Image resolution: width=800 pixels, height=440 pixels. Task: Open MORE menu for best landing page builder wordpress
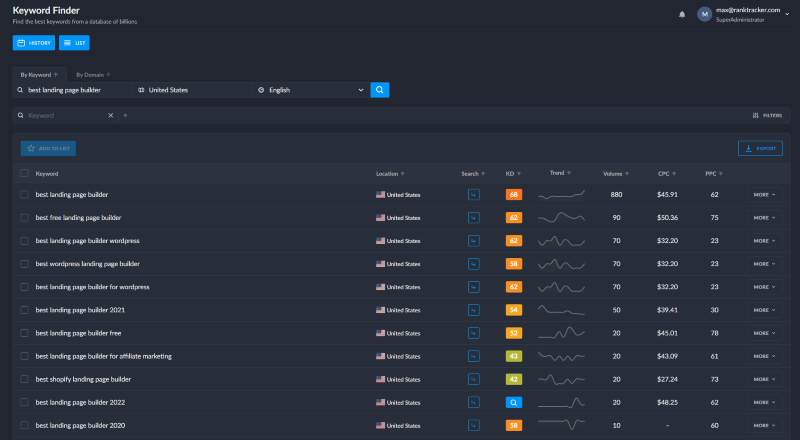764,240
